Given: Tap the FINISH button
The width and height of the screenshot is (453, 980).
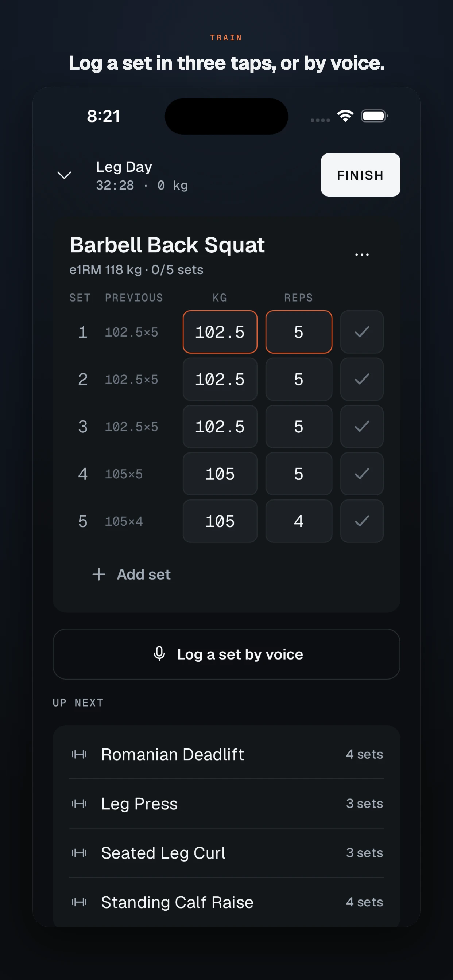Looking at the screenshot, I should coord(360,175).
